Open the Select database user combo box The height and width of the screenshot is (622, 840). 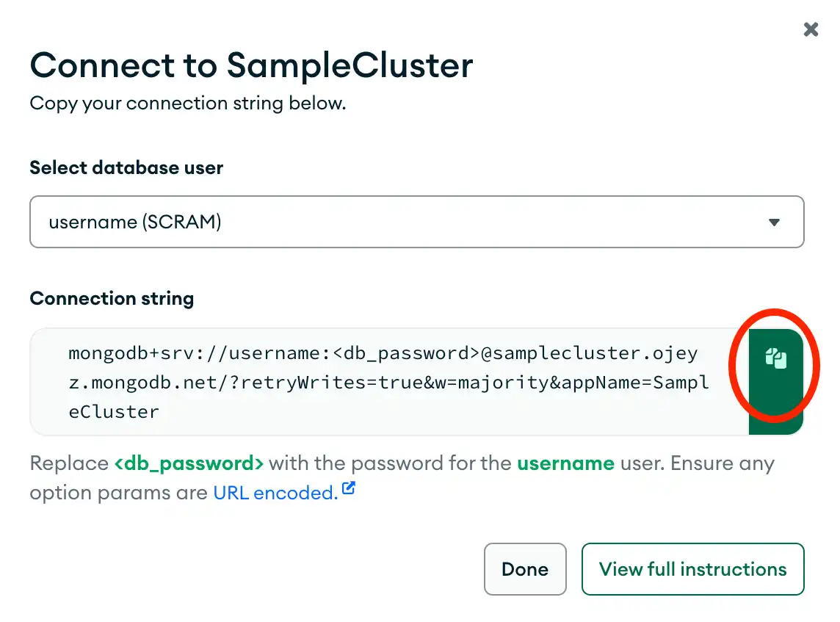pyautogui.click(x=416, y=222)
